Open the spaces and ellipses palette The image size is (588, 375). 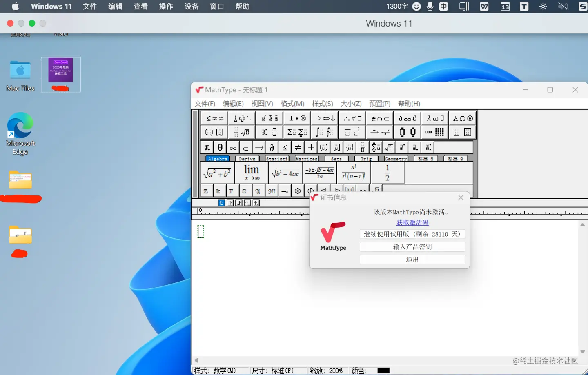242,118
